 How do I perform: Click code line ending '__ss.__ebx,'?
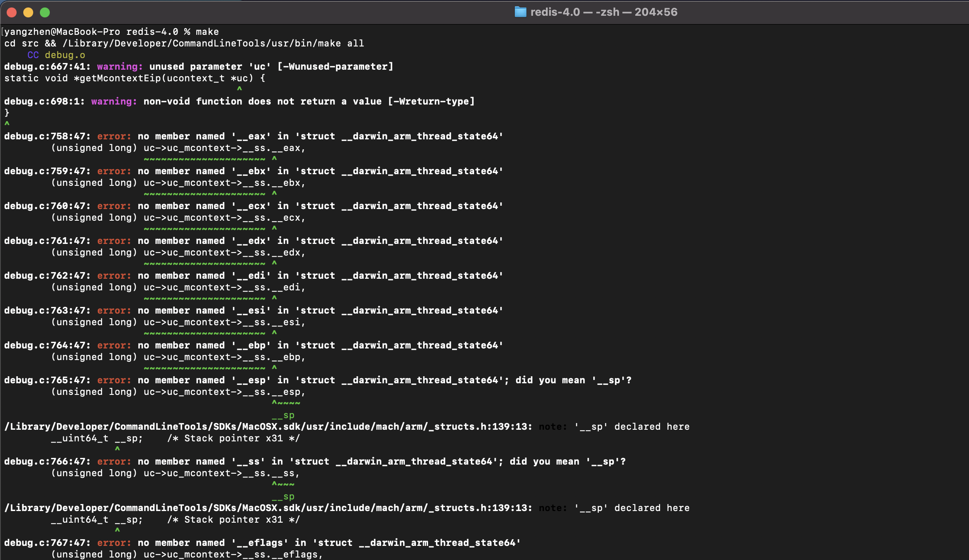[178, 183]
